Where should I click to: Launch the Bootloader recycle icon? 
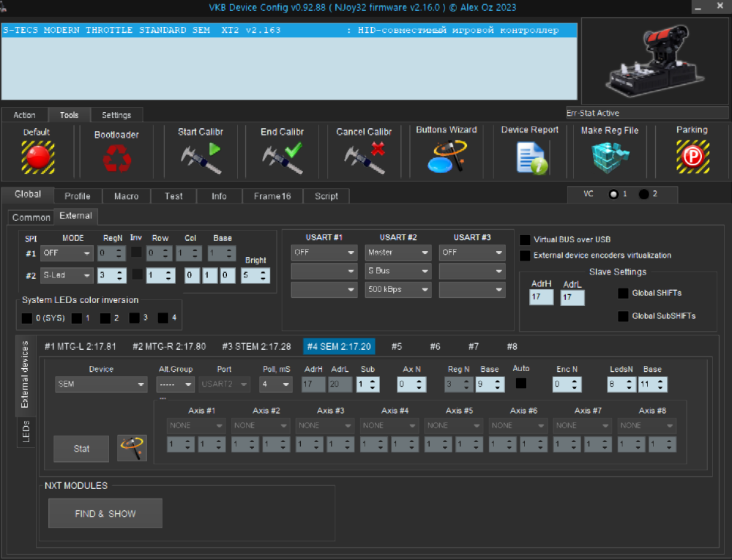point(116,157)
